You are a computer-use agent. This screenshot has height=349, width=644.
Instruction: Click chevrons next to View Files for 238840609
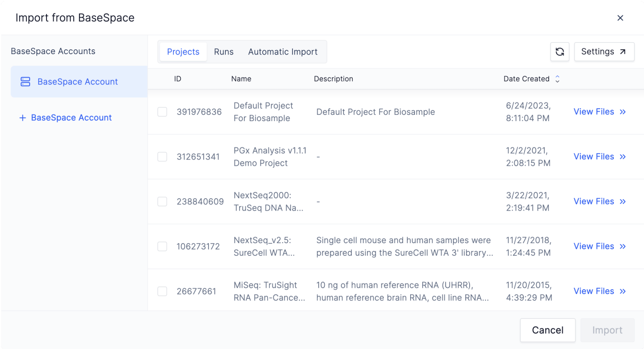(622, 202)
